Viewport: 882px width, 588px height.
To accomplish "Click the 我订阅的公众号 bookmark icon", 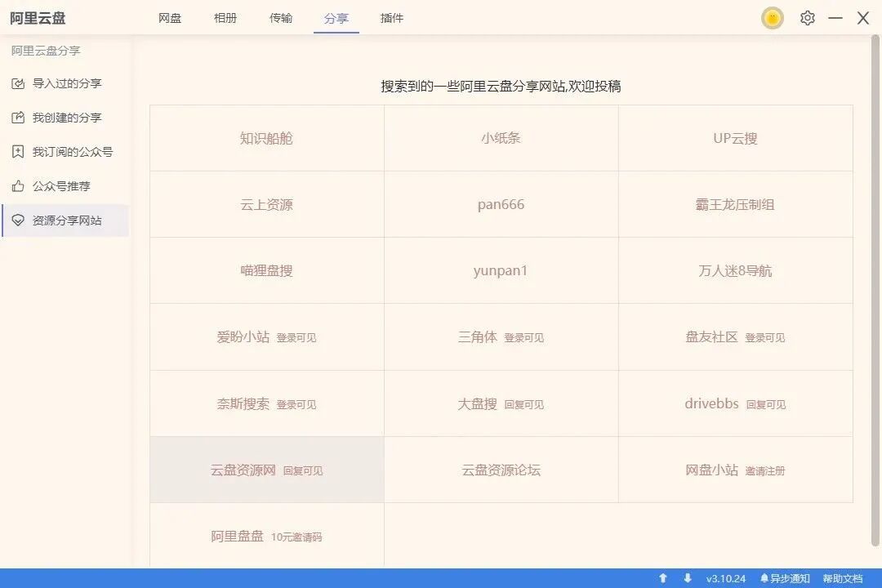I will pos(18,152).
